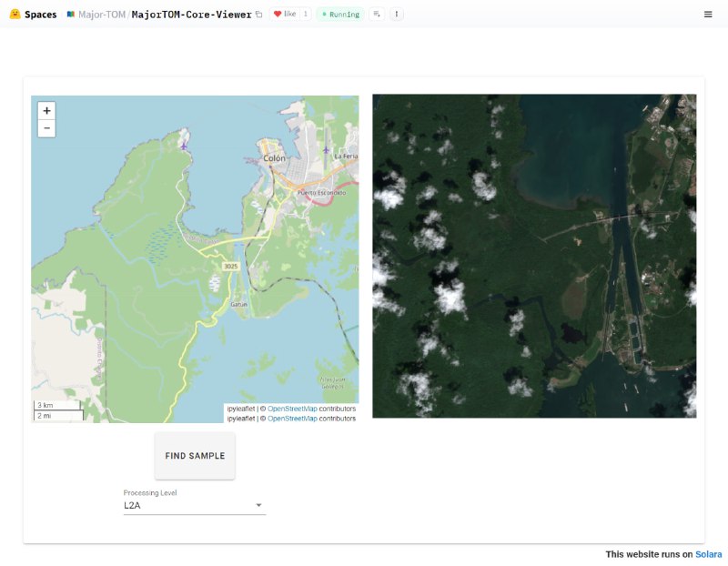Open the Solara website link
Image resolution: width=728 pixels, height=566 pixels.
click(x=708, y=554)
